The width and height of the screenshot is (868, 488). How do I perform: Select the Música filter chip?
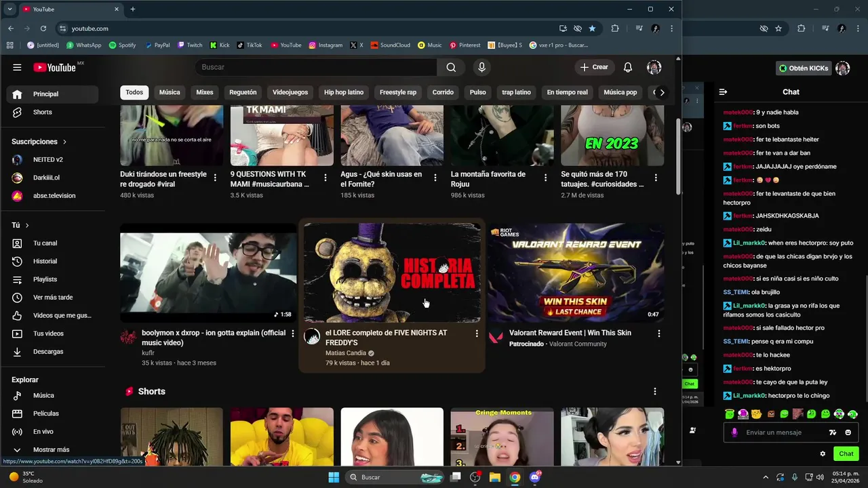pos(170,92)
